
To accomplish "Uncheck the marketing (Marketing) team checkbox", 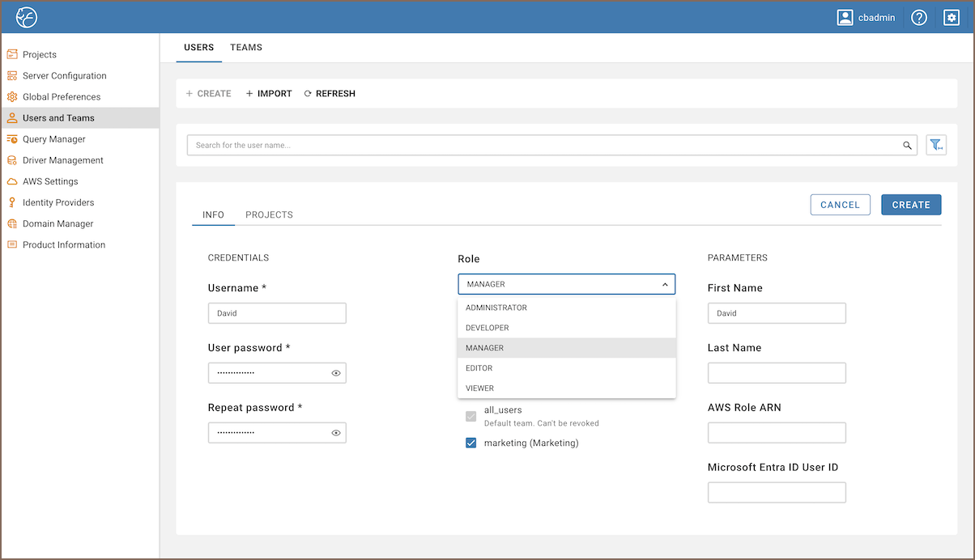I will tap(470, 443).
